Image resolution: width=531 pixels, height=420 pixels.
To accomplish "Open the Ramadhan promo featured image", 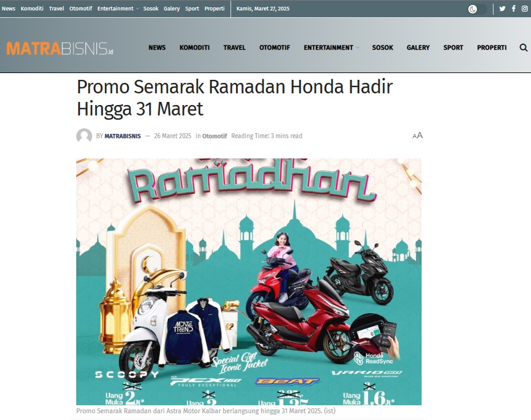I will (x=248, y=282).
